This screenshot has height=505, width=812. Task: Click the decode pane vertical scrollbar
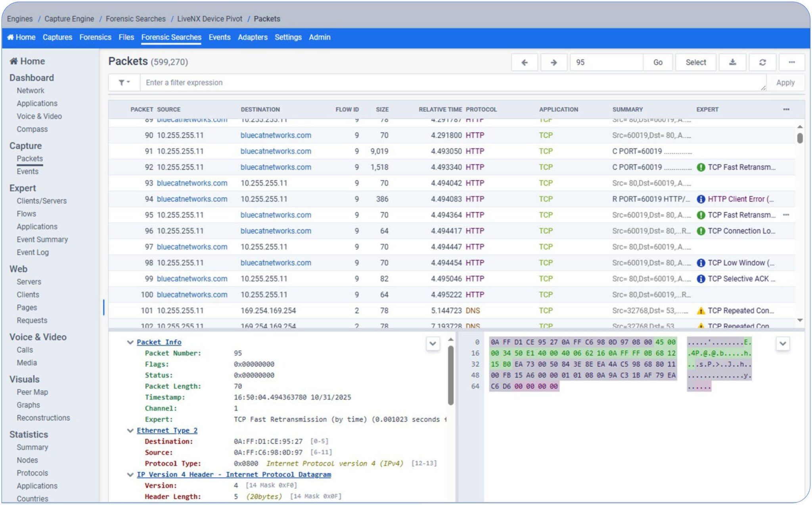tap(451, 375)
